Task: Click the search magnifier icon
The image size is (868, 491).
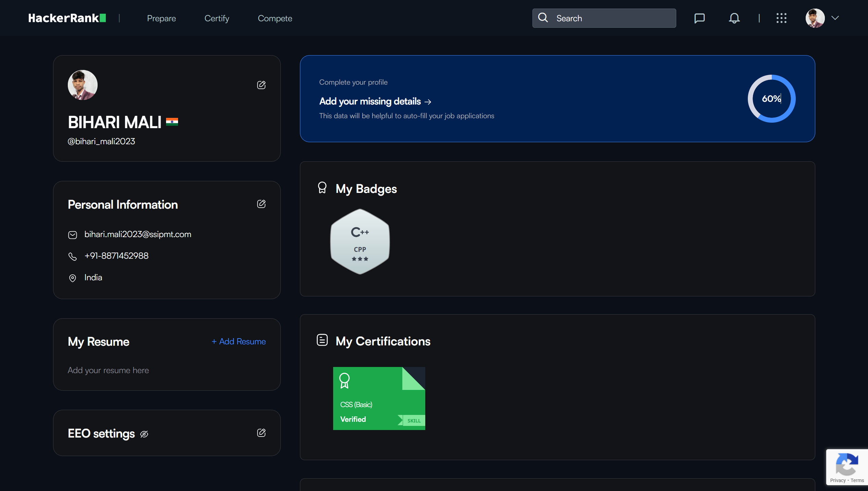Action: pyautogui.click(x=543, y=18)
